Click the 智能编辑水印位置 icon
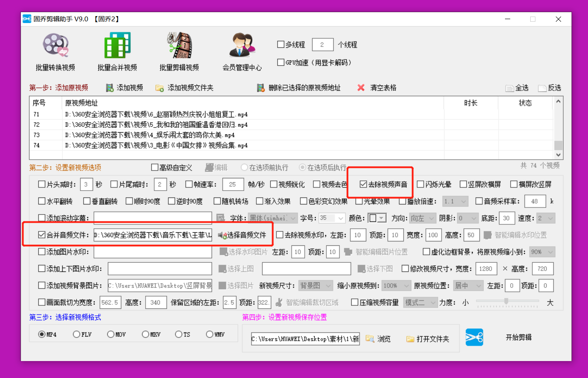588x378 pixels. (488, 235)
